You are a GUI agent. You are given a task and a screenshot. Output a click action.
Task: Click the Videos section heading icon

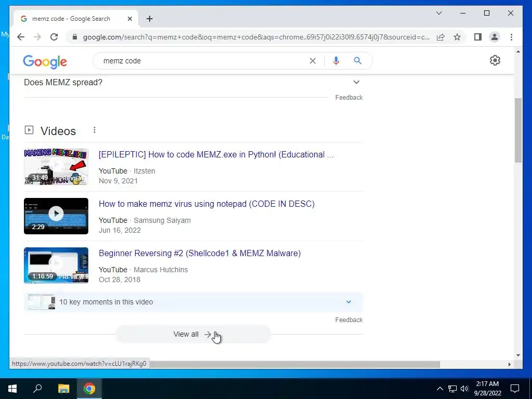(x=29, y=130)
